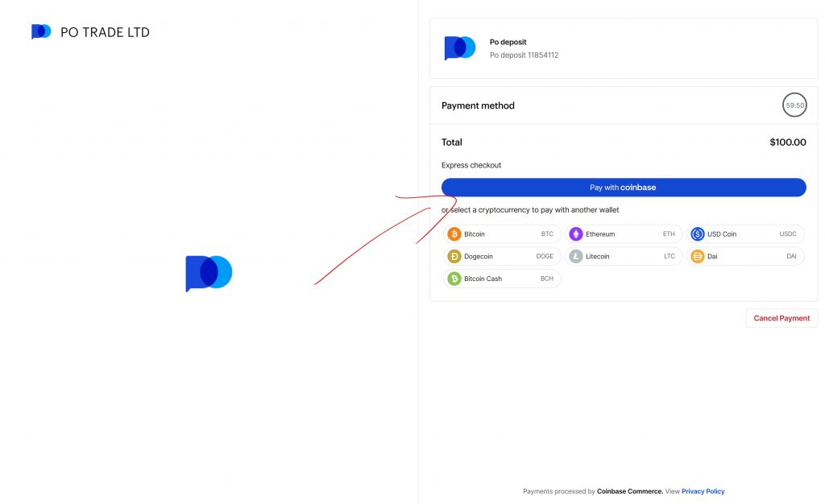
Task: Click the PO Trade logo in header
Action: [41, 31]
